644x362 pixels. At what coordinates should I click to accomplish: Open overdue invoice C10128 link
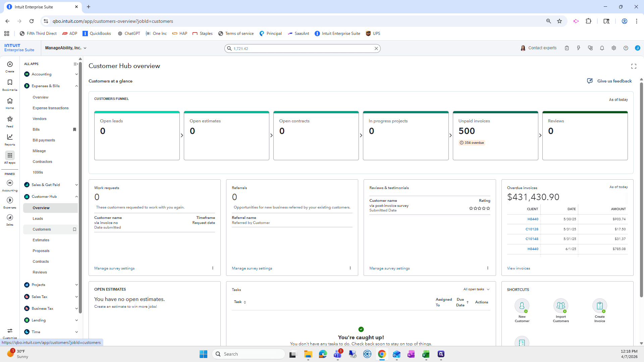tap(532, 229)
